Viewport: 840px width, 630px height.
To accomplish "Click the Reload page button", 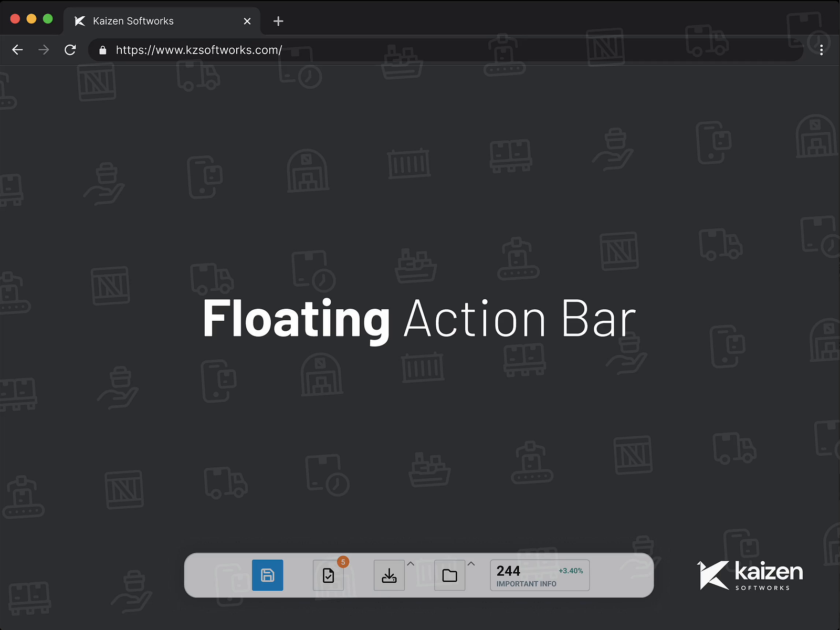I will click(x=70, y=50).
